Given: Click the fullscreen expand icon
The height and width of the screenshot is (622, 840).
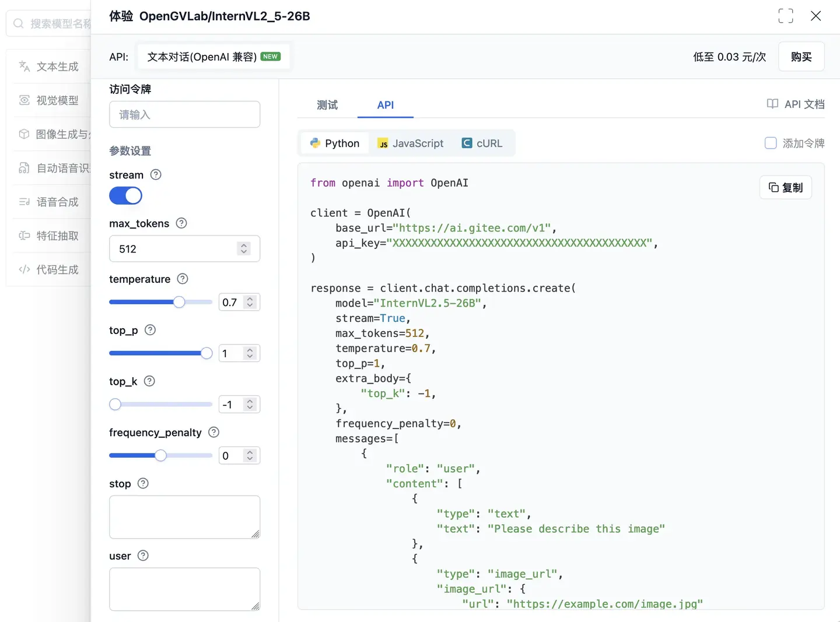Looking at the screenshot, I should [786, 16].
